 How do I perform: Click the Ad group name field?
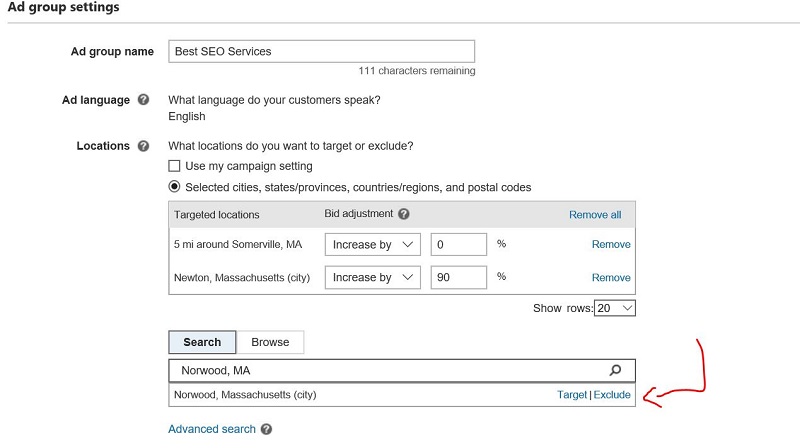pyautogui.click(x=321, y=52)
